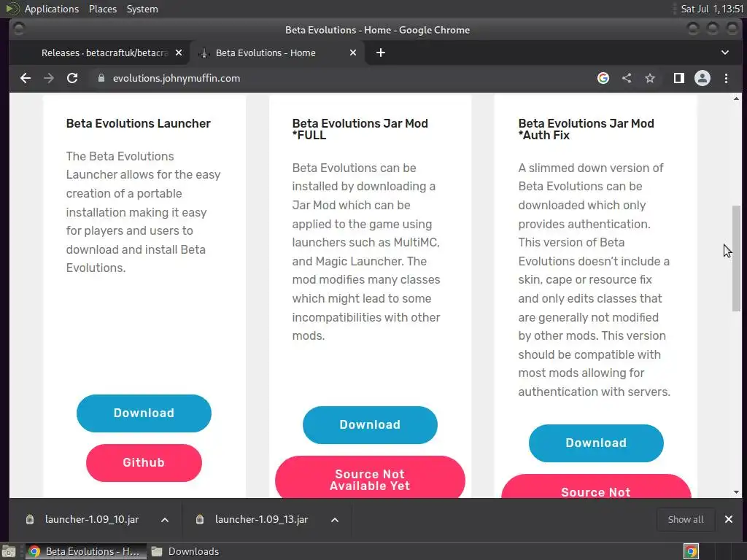747x560 pixels.
Task: Close the Beta Evolutions - Home tab
Action: click(x=353, y=52)
